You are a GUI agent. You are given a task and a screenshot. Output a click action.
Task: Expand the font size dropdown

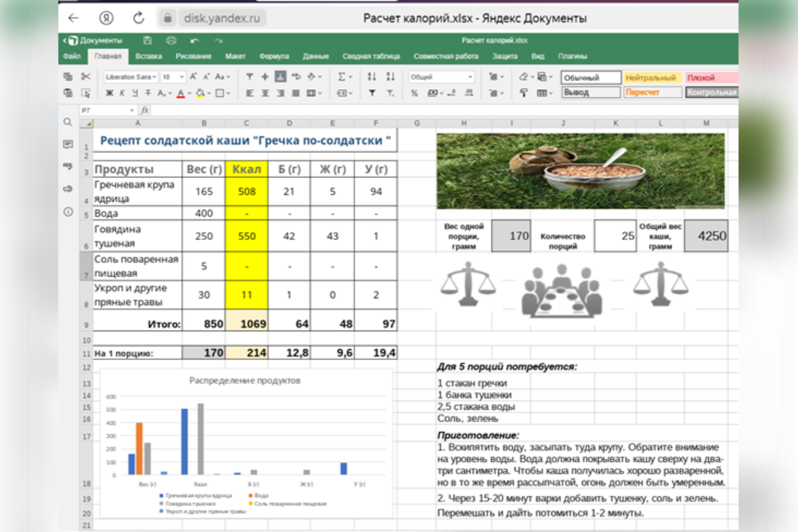(182, 76)
